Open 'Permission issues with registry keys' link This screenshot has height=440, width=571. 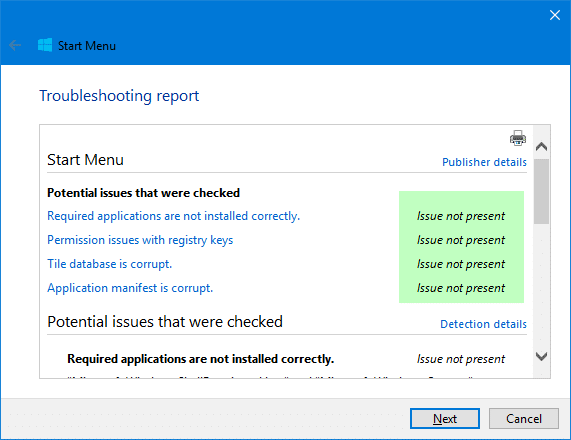[140, 240]
